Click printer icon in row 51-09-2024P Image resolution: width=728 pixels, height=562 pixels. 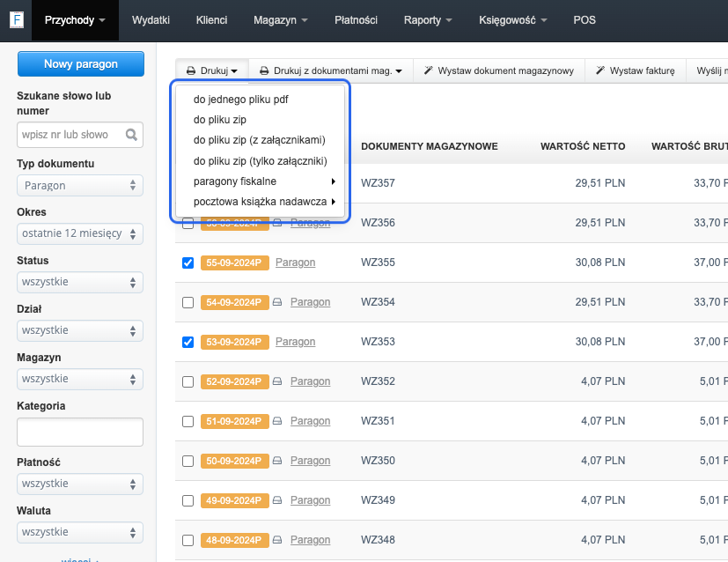(277, 421)
